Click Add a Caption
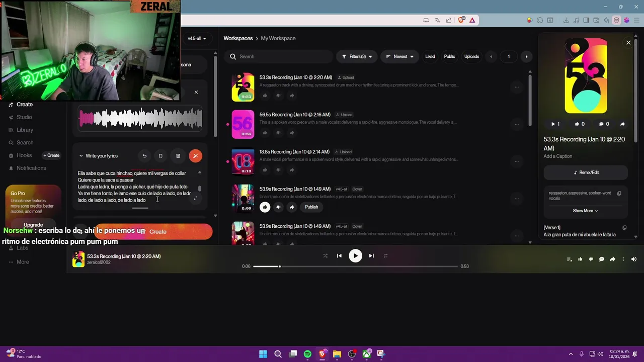The image size is (644, 362). click(x=557, y=156)
